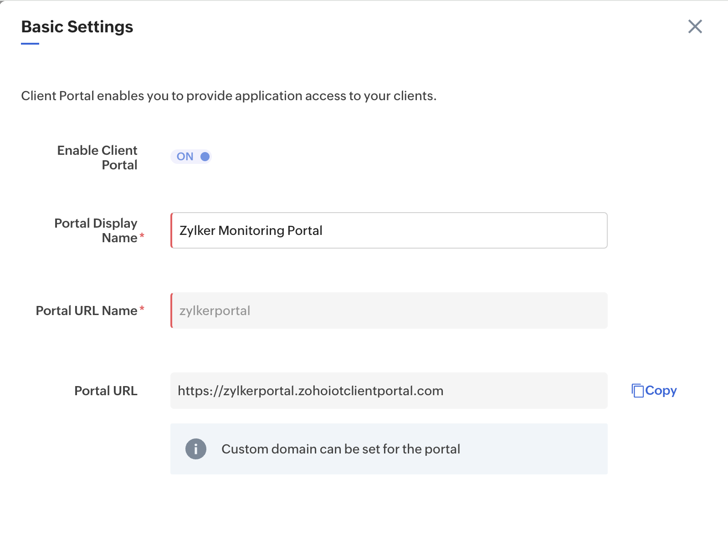Screen dimensions: 728x560
Task: Close the Basic Settings dialog
Action: point(695,26)
